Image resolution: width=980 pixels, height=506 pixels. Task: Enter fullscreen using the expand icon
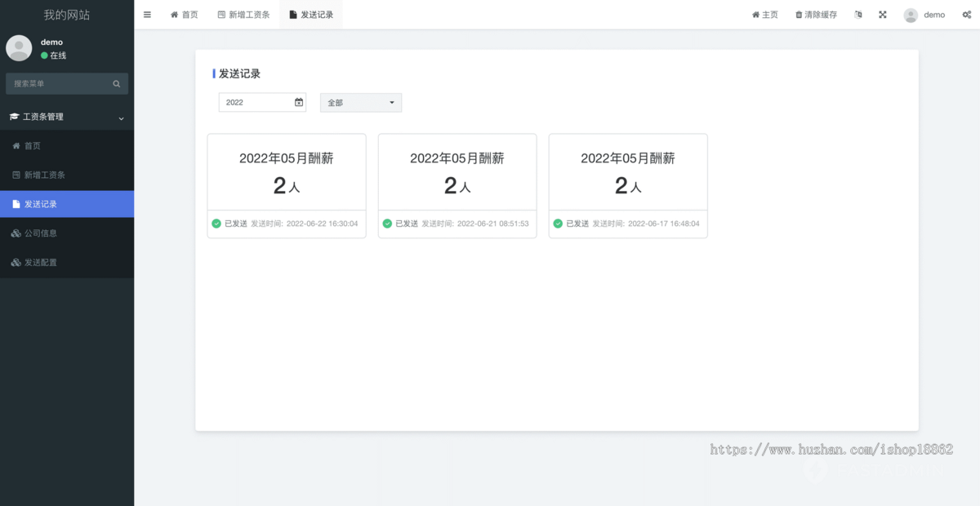(882, 14)
